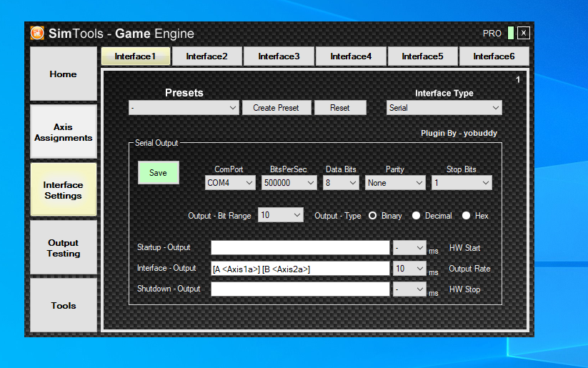Click the HW Stop label
Viewport: 588px width, 368px height.
[464, 289]
